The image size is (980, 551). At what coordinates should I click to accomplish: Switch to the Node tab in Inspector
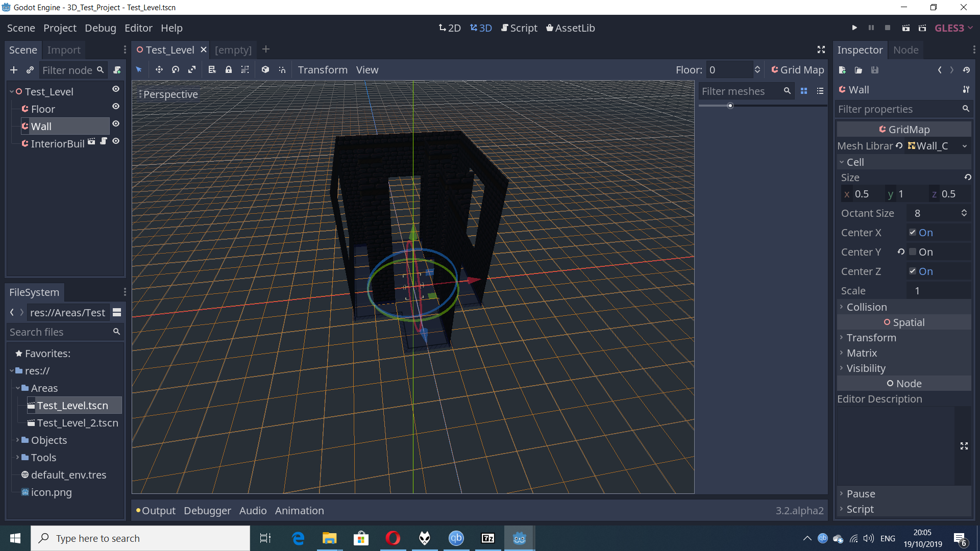tap(906, 49)
